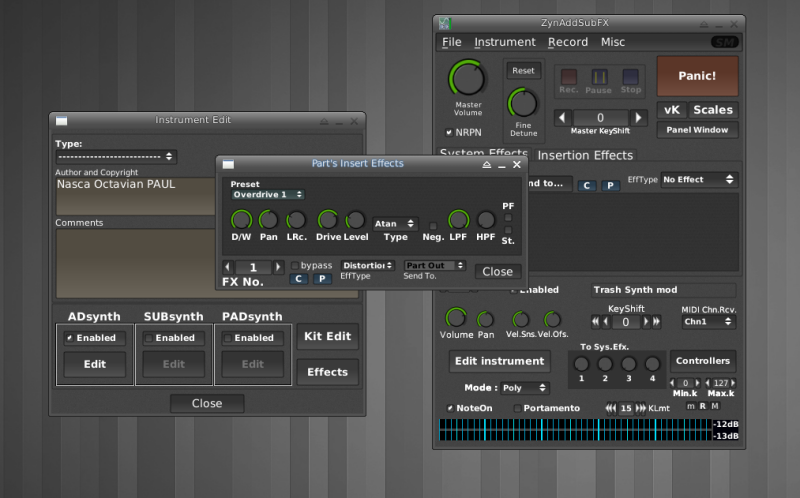Click the Master KeyShift right arrow
The image size is (800, 498).
pyautogui.click(x=639, y=118)
